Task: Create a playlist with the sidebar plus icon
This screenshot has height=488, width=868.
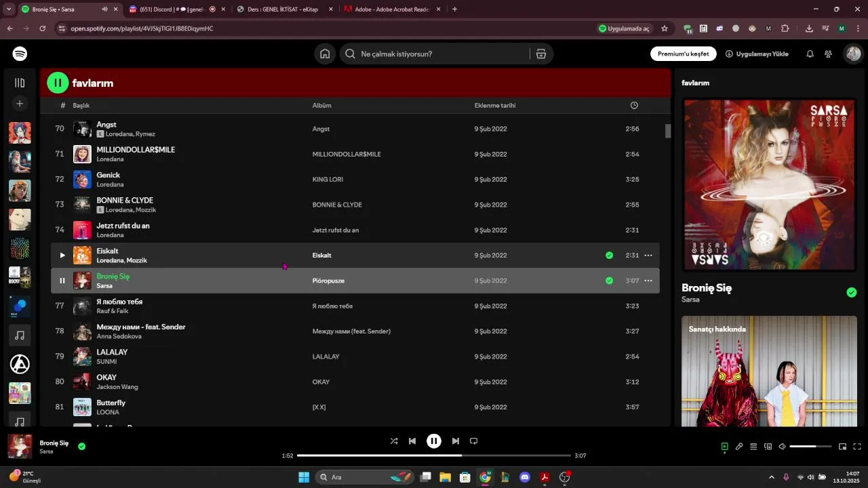Action: (x=20, y=104)
